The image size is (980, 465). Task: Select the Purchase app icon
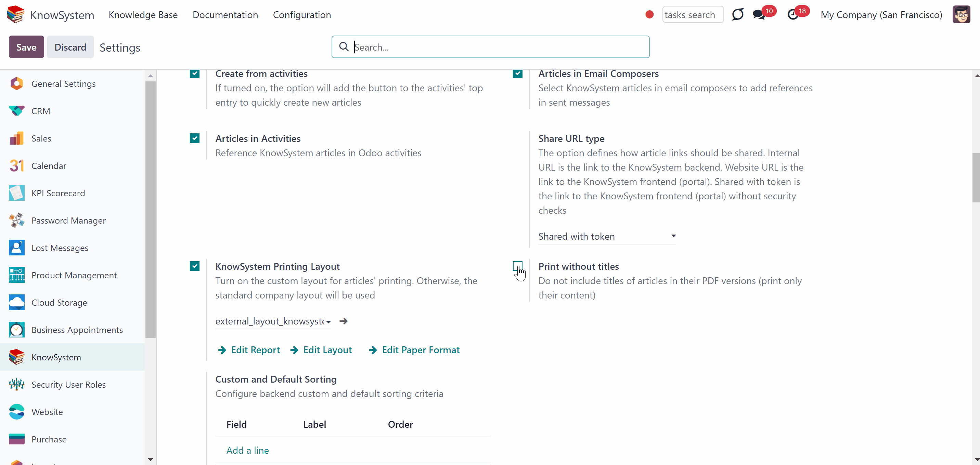[17, 439]
